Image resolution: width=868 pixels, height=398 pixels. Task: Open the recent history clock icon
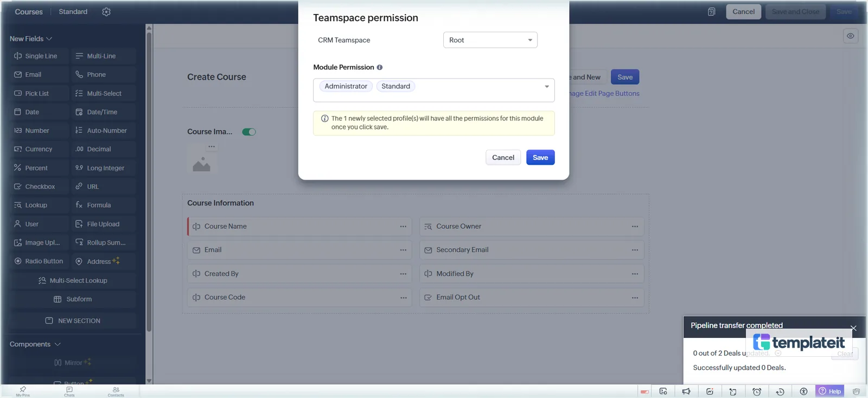780,391
